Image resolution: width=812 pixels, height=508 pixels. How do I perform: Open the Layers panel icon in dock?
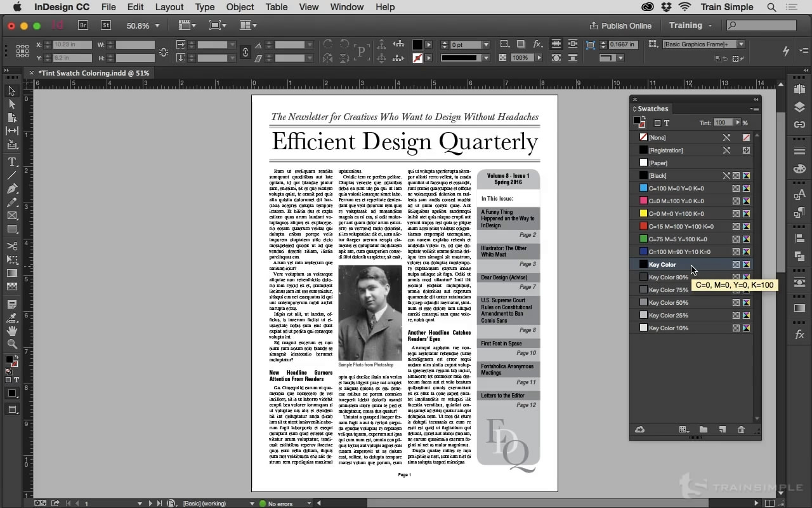(x=799, y=107)
